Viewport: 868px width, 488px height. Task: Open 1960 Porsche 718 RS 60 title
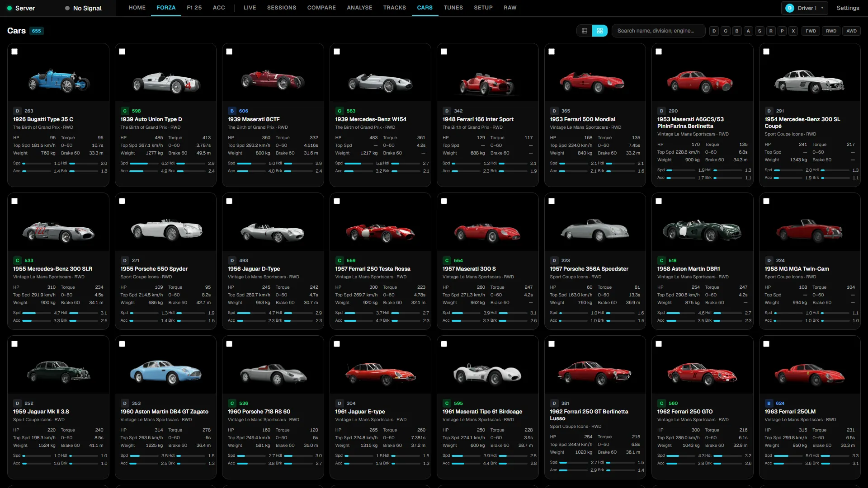259,412
